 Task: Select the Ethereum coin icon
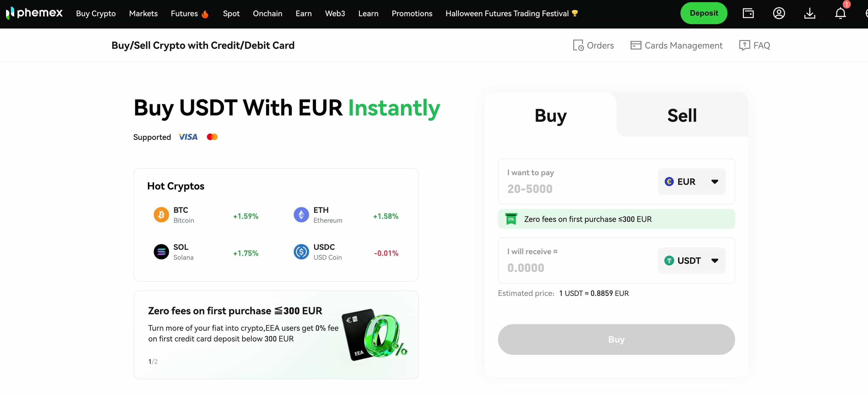coord(301,215)
